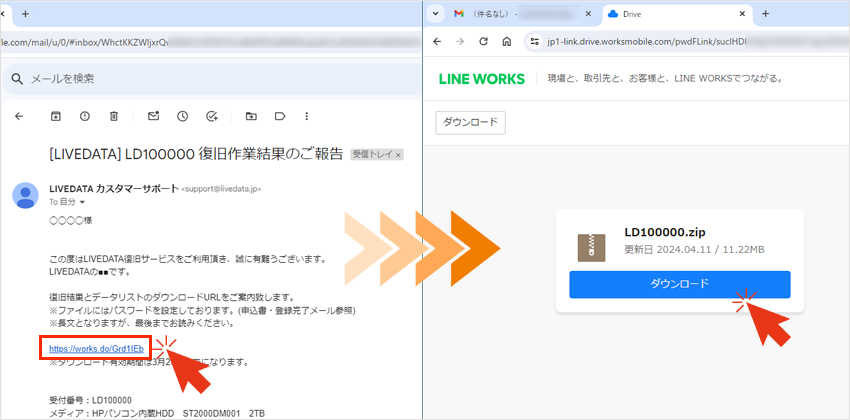Click the sender avatar icon
This screenshot has width=850, height=420.
[25, 195]
